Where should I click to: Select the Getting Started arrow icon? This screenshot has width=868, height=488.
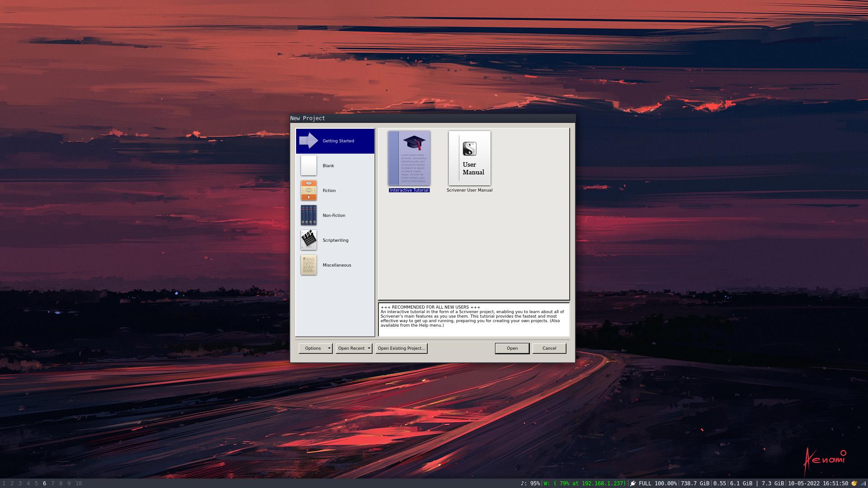tap(309, 141)
